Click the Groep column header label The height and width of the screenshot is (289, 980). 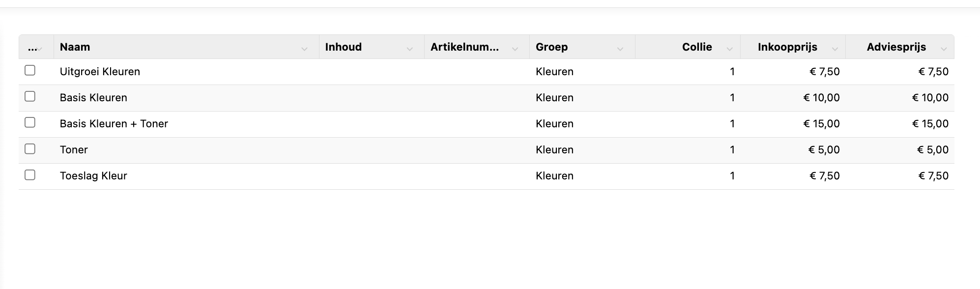(x=551, y=47)
